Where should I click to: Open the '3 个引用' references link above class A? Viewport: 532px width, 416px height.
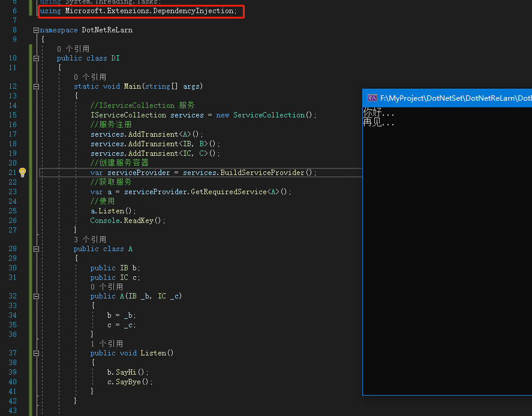[x=89, y=239]
